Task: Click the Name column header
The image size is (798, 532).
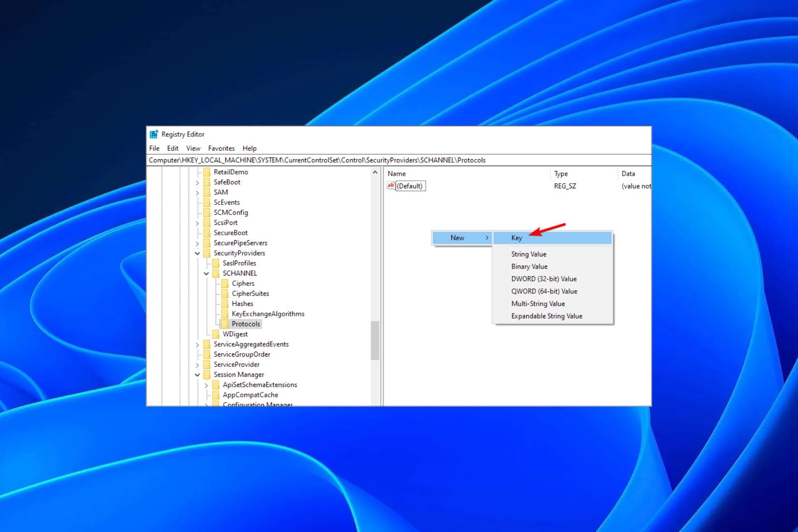Action: (x=468, y=174)
